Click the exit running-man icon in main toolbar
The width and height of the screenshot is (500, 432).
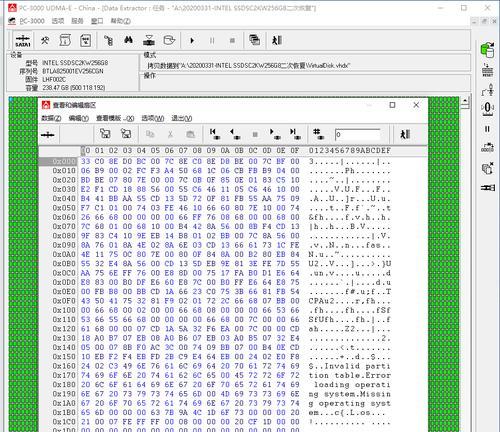[277, 40]
